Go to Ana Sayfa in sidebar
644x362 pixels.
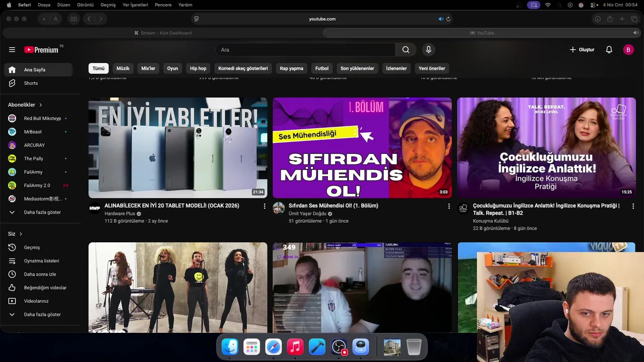(38, 70)
